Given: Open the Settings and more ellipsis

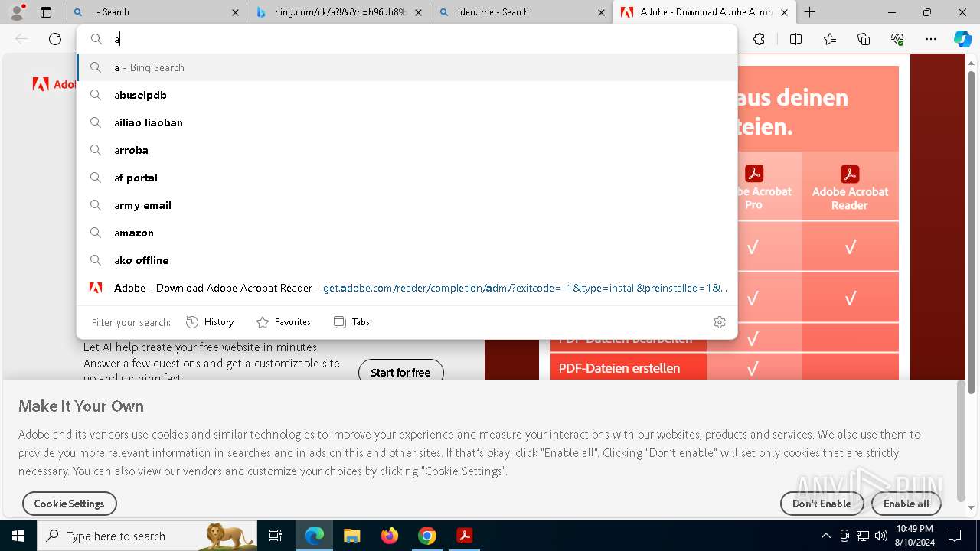Looking at the screenshot, I should 931,39.
